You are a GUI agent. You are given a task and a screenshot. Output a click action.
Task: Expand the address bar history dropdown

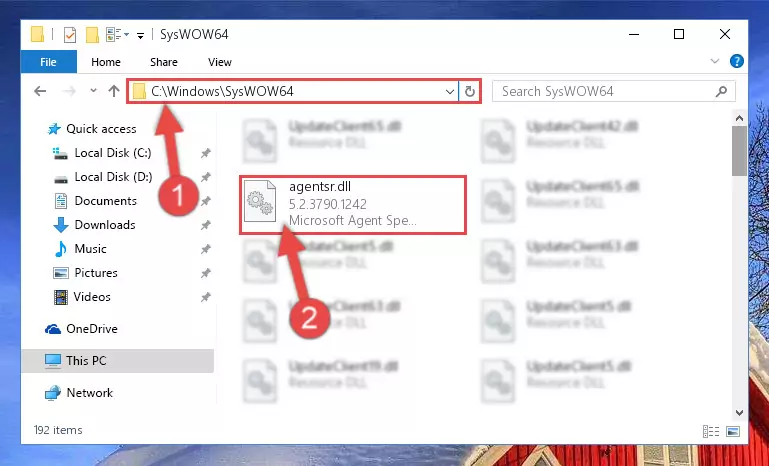[x=449, y=92]
